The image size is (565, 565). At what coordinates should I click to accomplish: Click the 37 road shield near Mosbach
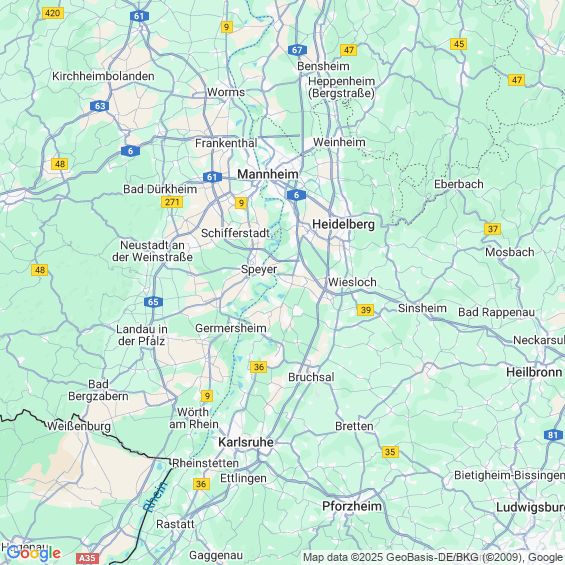[493, 228]
